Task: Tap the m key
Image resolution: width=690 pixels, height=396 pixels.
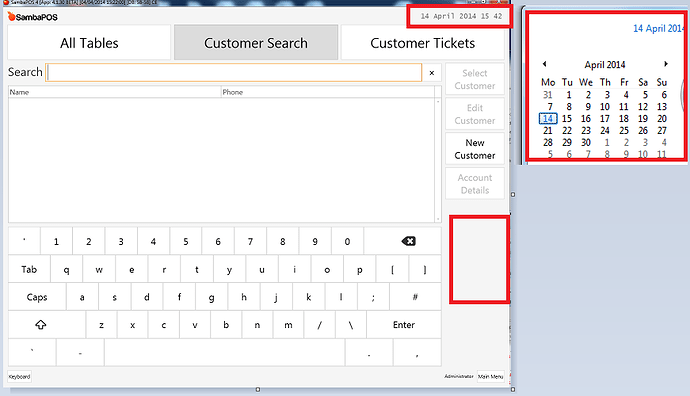Action: 288,325
